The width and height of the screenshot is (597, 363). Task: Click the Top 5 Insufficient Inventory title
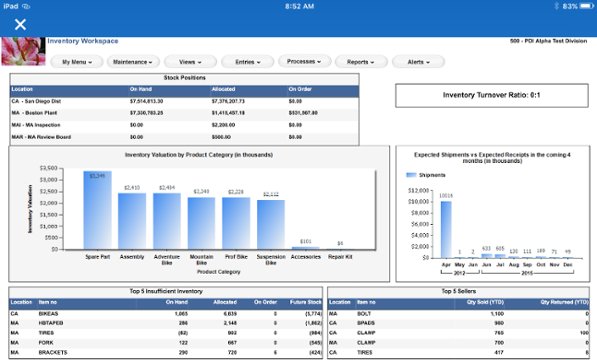(x=166, y=291)
